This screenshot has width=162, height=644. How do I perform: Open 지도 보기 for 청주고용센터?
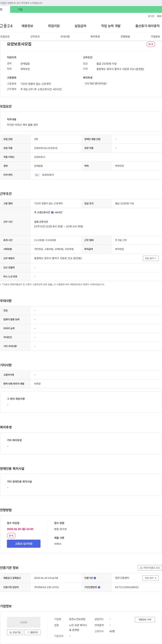click(151, 578)
